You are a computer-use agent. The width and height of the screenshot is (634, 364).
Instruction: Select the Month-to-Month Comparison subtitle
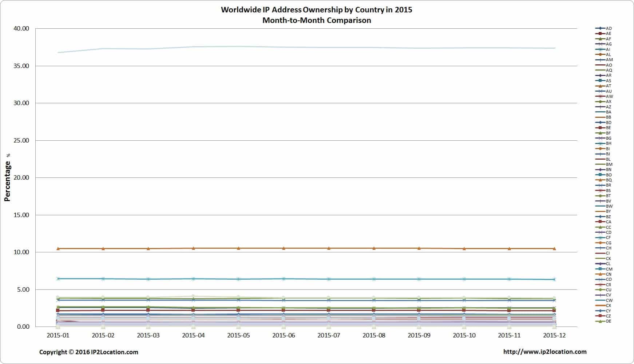click(x=316, y=20)
